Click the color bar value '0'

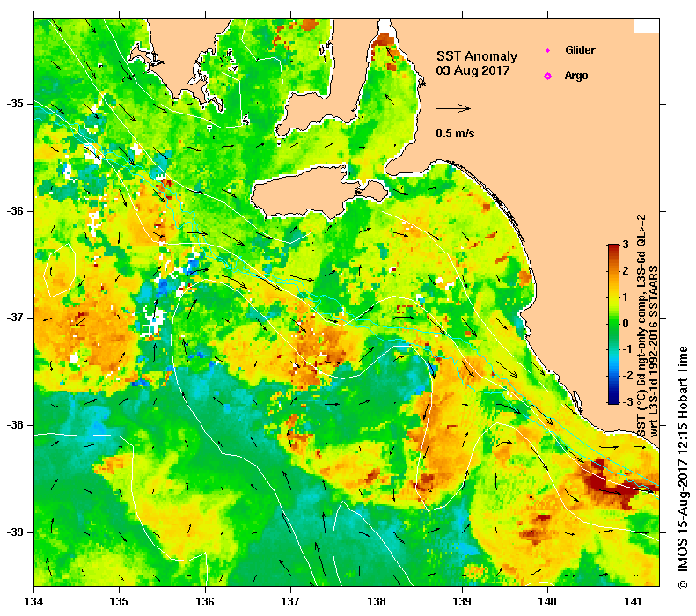tap(626, 323)
